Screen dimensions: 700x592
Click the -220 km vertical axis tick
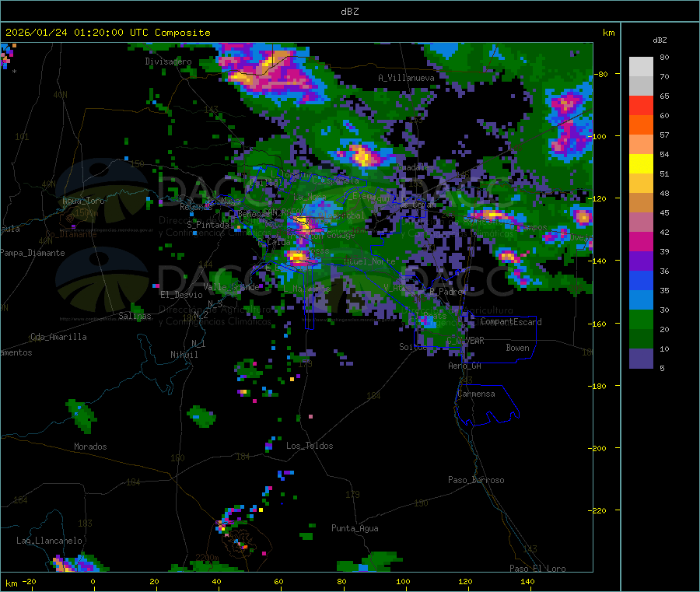click(x=599, y=511)
